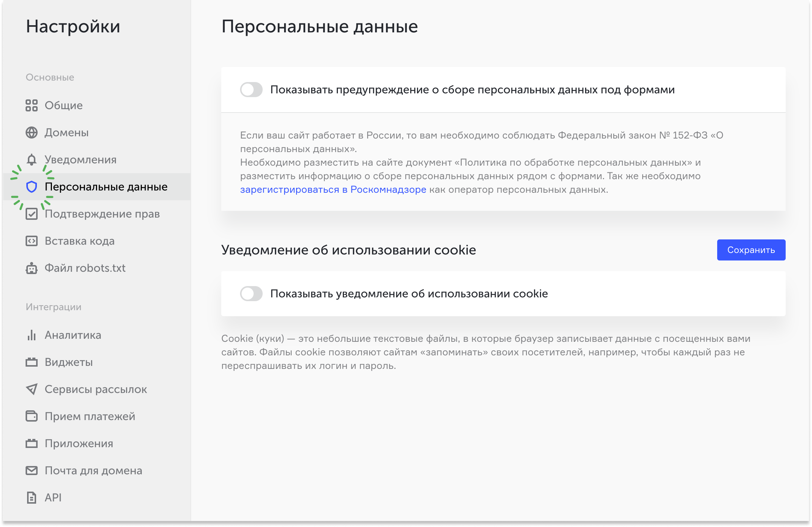
Task: Open the Виджеты integrations page
Action: point(97,362)
